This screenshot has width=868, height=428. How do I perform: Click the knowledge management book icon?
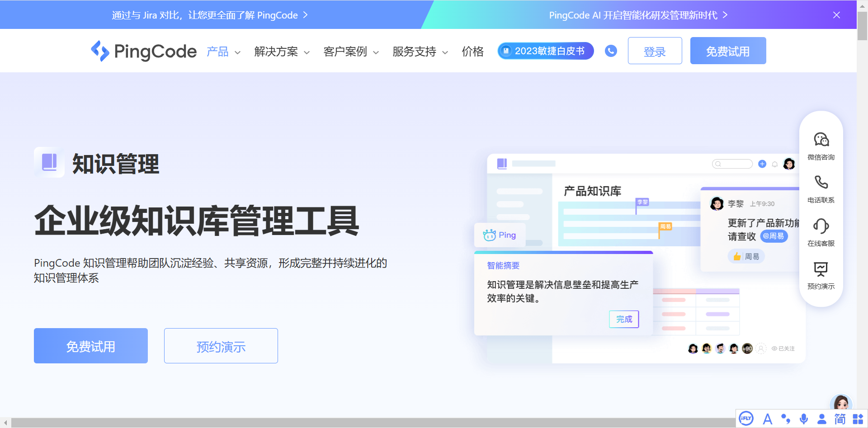click(49, 162)
